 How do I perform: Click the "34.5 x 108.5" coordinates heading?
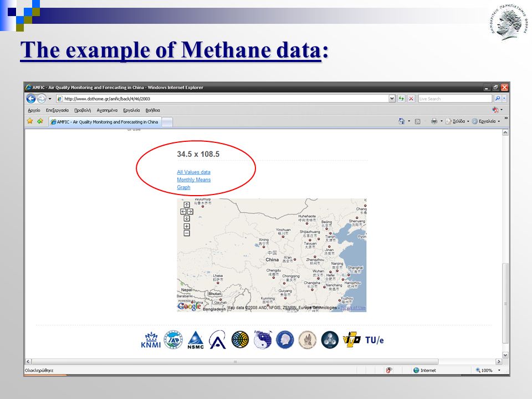point(198,154)
